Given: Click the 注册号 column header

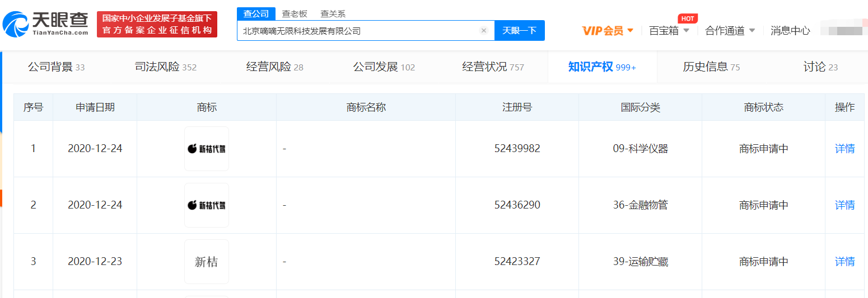Looking at the screenshot, I should 517,107.
